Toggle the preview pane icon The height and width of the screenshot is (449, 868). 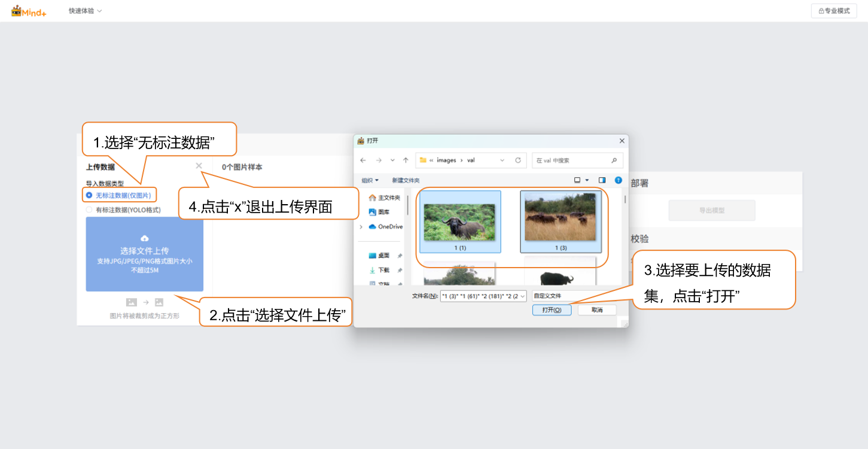click(602, 180)
